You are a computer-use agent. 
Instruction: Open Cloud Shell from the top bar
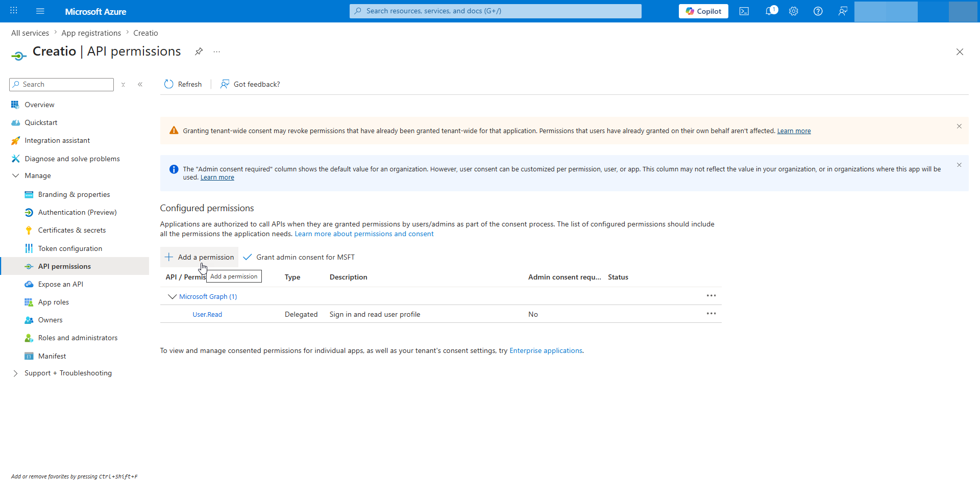(x=744, y=11)
